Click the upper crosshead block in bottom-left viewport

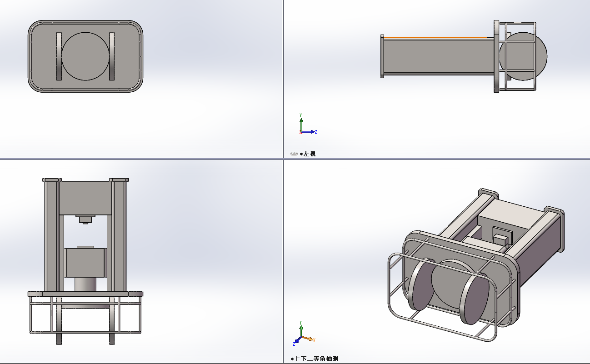[x=85, y=198]
